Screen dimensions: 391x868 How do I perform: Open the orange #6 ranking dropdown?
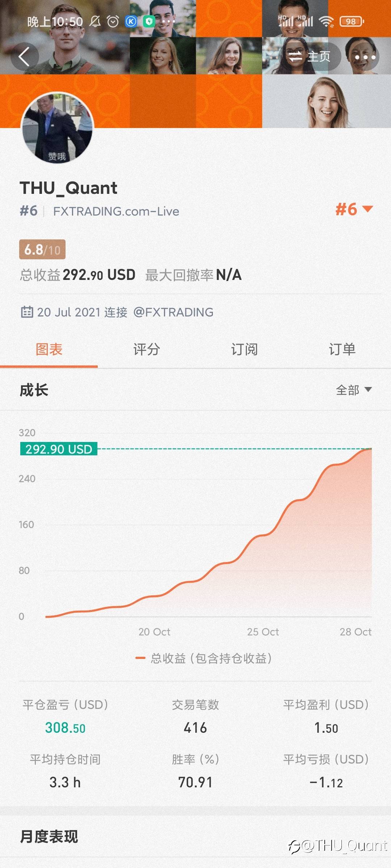point(354,209)
